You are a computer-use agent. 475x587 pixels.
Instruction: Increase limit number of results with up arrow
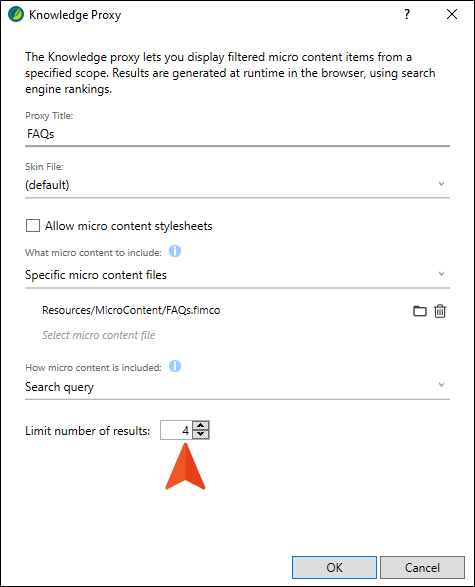(201, 426)
